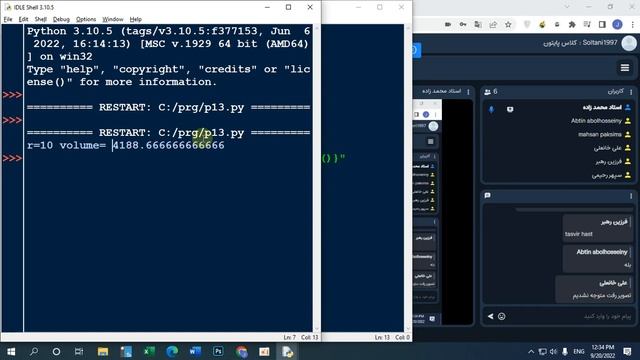Open Microsoft Edge from the taskbar
The width and height of the screenshot is (640, 360).
[x=172, y=351]
